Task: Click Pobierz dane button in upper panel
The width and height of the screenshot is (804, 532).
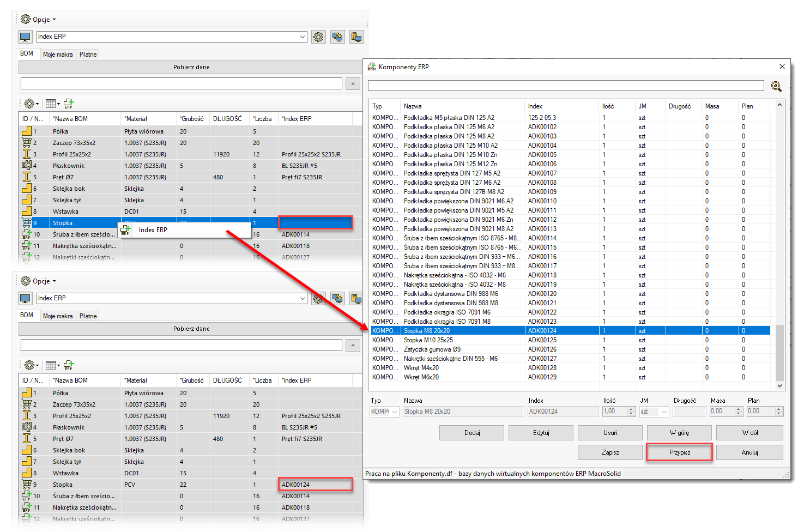Action: tap(191, 67)
